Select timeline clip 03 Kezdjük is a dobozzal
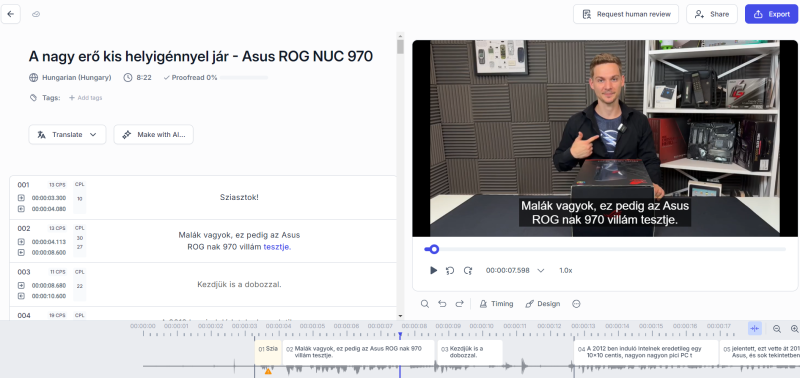The height and width of the screenshot is (378, 800). pos(470,352)
